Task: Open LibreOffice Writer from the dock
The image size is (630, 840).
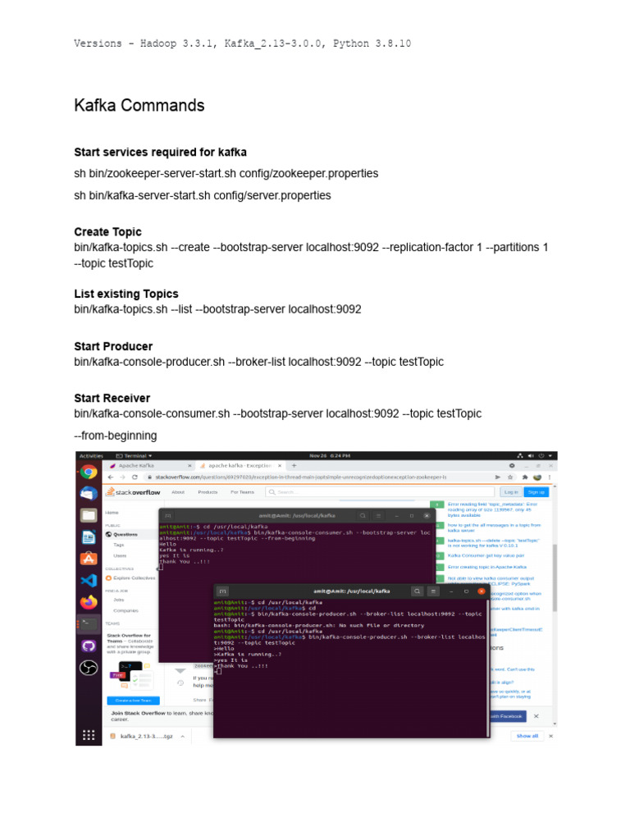Action: [89, 537]
